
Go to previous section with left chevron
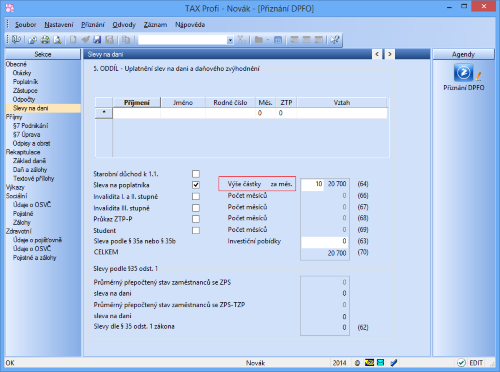click(377, 54)
